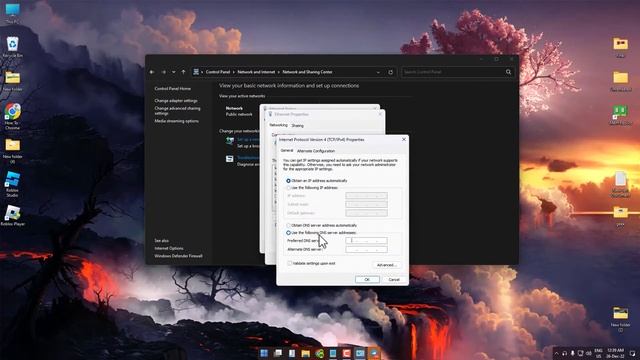640x360 pixels.
Task: Open File Explorer from the taskbar
Action: pos(305,353)
